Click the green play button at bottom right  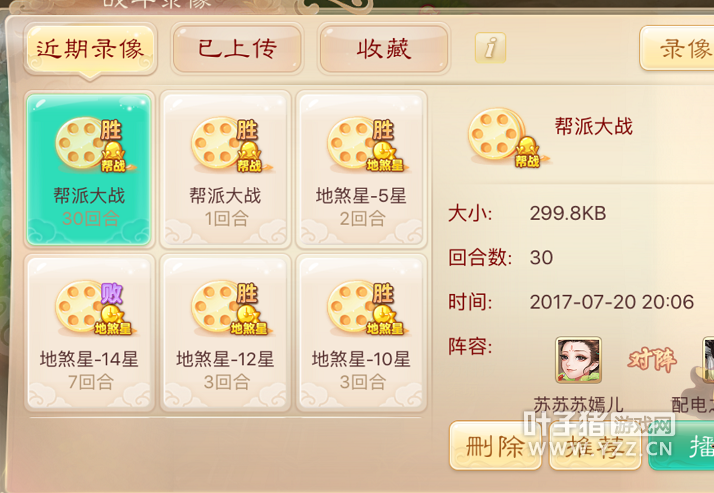click(681, 446)
